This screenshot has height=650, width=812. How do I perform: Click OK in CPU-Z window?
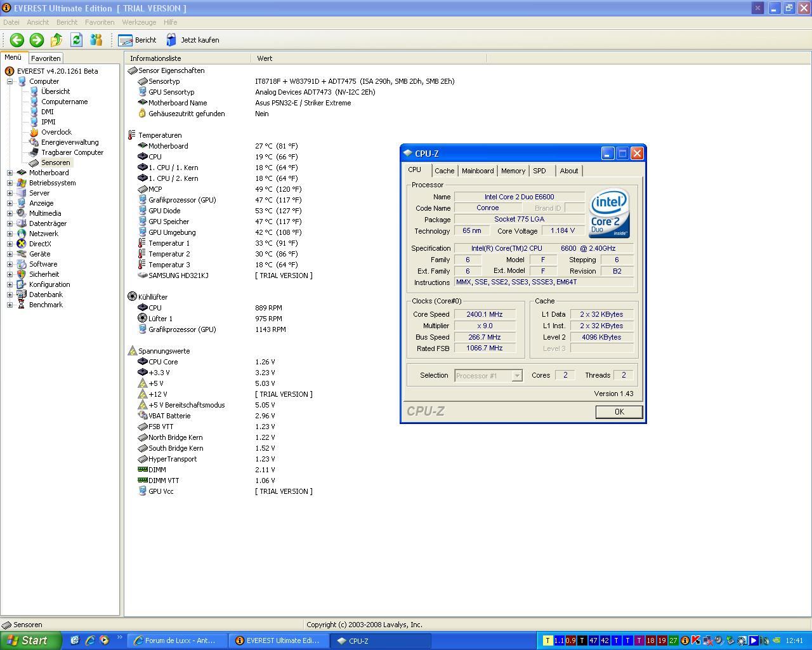(x=619, y=412)
